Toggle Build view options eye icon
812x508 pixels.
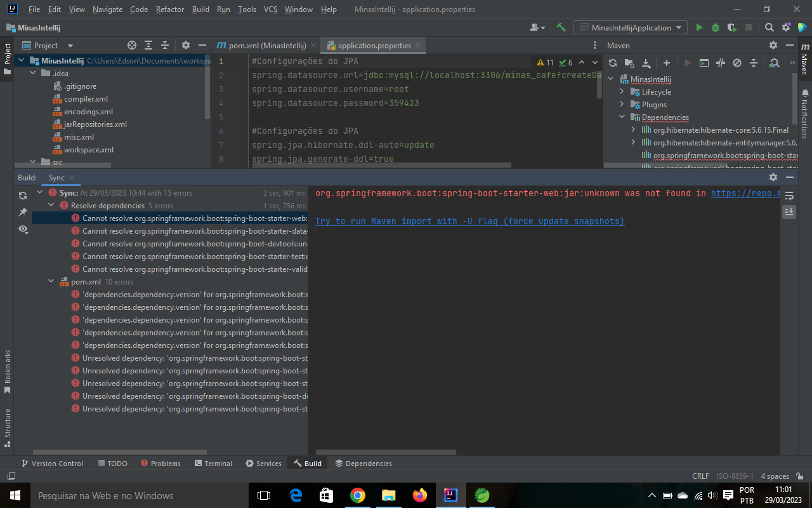point(23,229)
